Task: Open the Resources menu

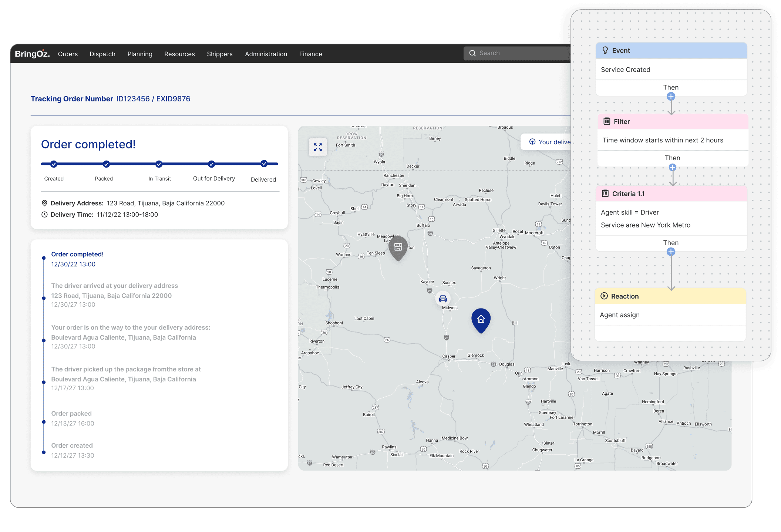Action: tap(179, 54)
